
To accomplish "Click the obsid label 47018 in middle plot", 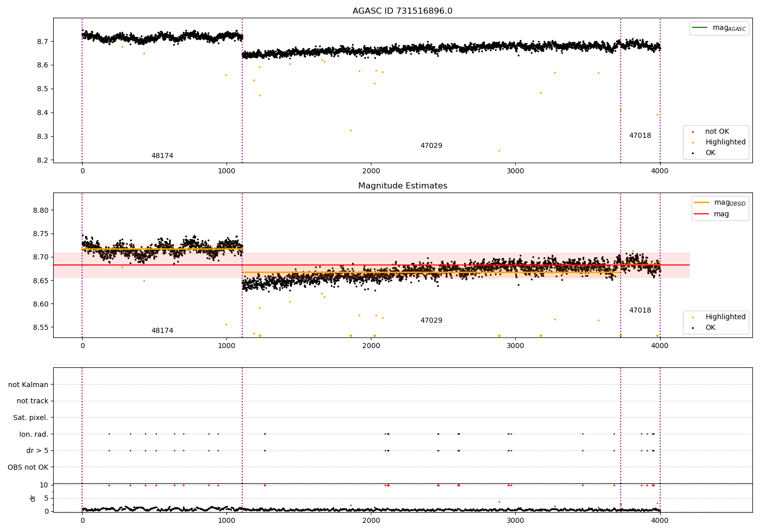I will click(640, 311).
